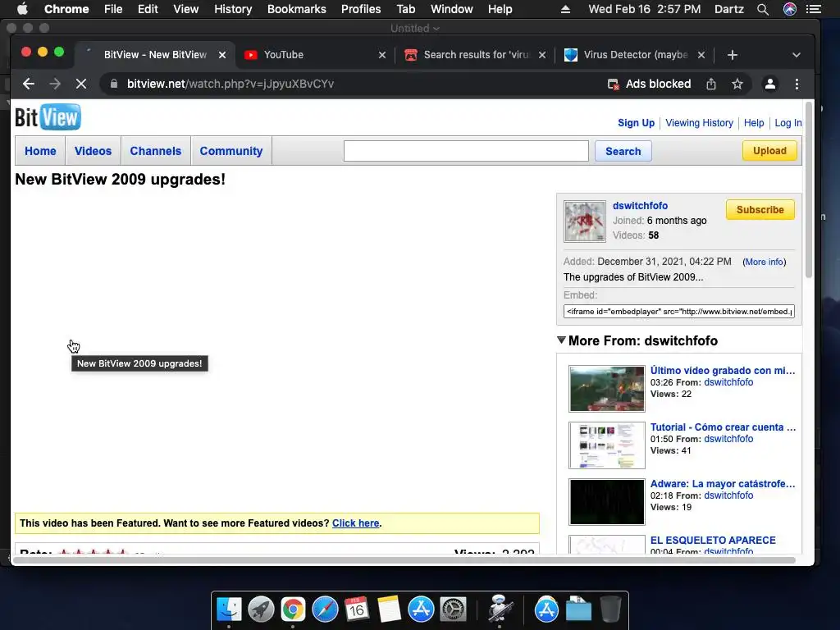Subscribe to dswitchfofo
Screen dimensions: 840x630
click(760, 209)
